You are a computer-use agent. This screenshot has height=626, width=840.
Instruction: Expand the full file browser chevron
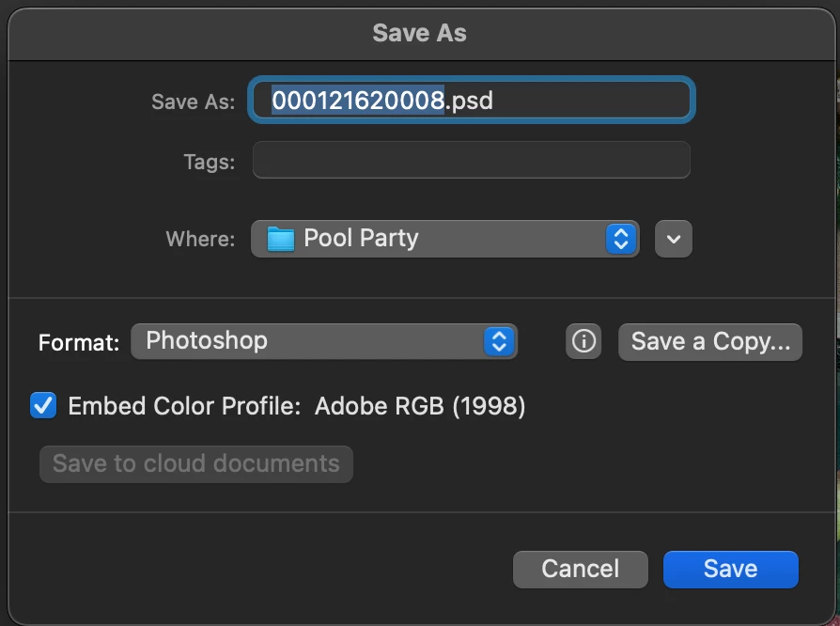pyautogui.click(x=674, y=239)
